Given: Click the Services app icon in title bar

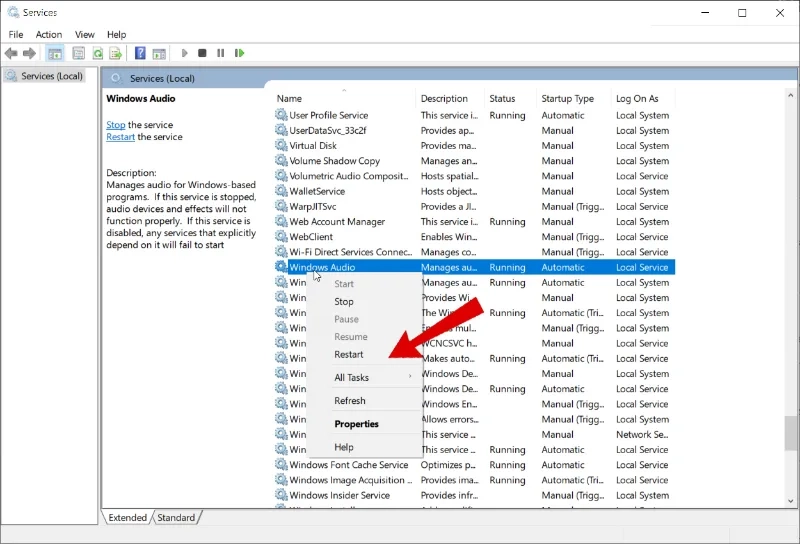Looking at the screenshot, I should 13,12.
